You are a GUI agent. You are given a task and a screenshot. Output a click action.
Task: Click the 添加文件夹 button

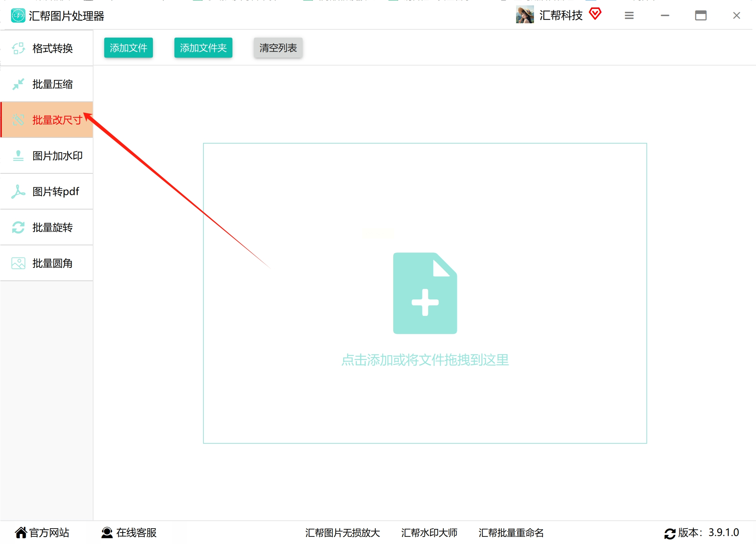click(x=203, y=48)
